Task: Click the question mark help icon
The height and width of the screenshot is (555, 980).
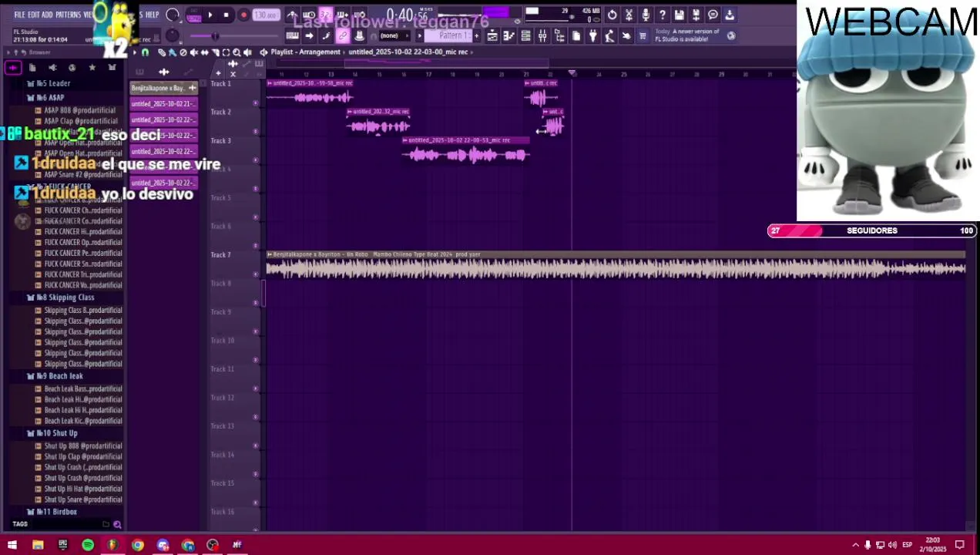Action: point(663,15)
